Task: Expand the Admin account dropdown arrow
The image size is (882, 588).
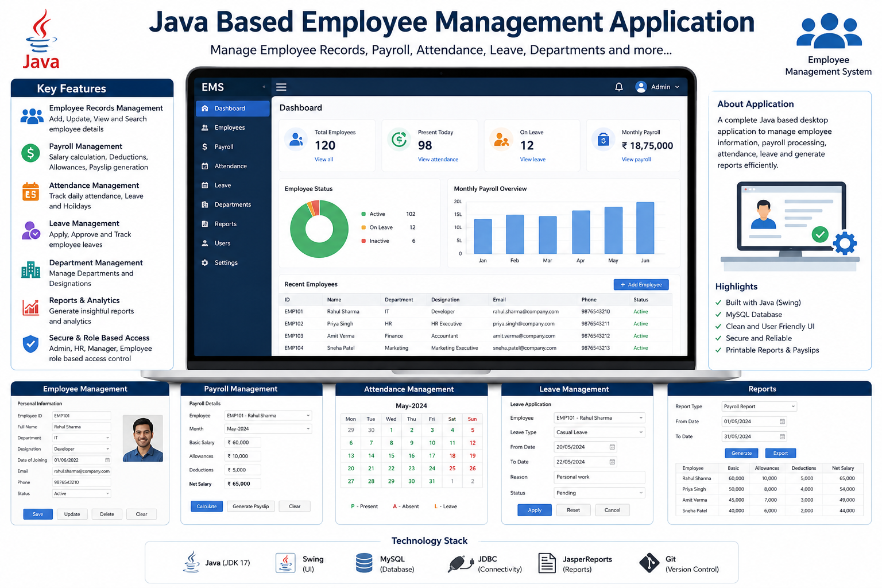Action: click(x=677, y=87)
